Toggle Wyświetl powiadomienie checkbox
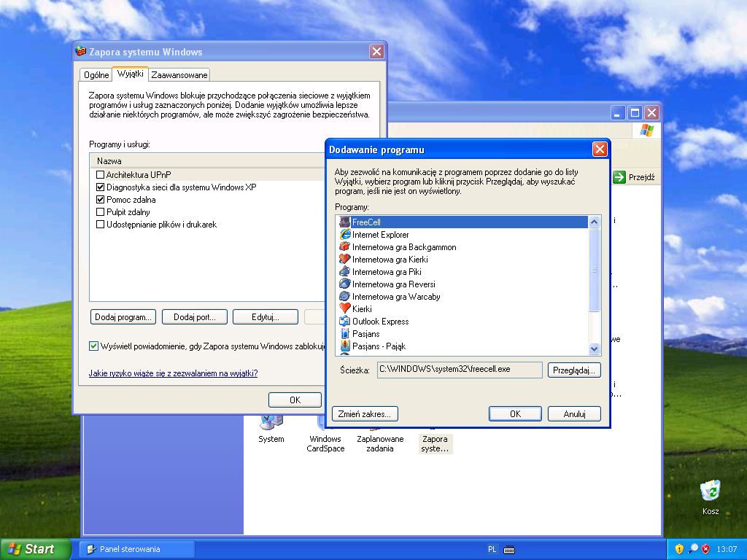747x560 pixels. pyautogui.click(x=93, y=346)
